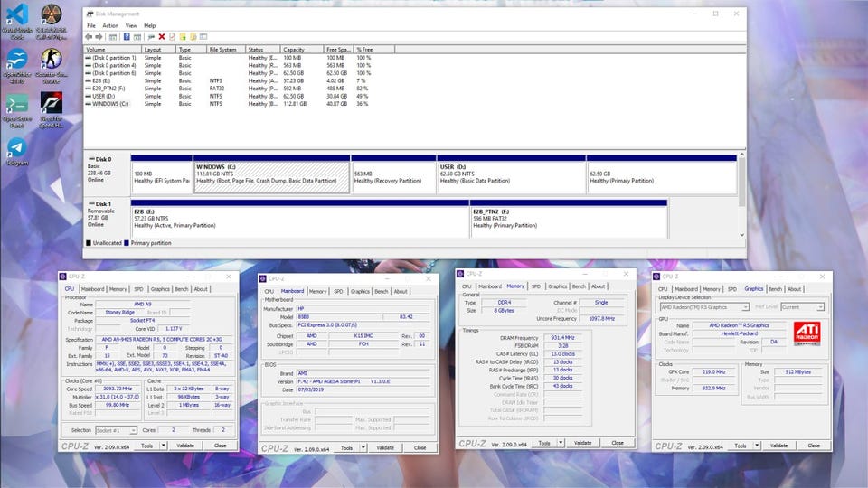This screenshot has width=868, height=488.
Task: Click Validate in the Memory CPU-Z window
Action: [582, 443]
